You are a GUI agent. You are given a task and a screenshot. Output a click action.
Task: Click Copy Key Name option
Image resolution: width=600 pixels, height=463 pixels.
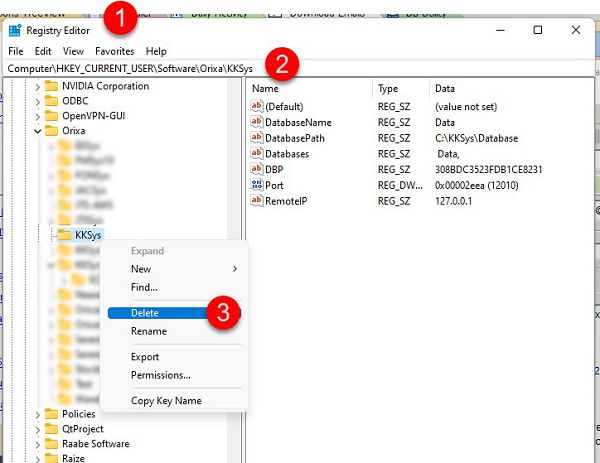[166, 401]
